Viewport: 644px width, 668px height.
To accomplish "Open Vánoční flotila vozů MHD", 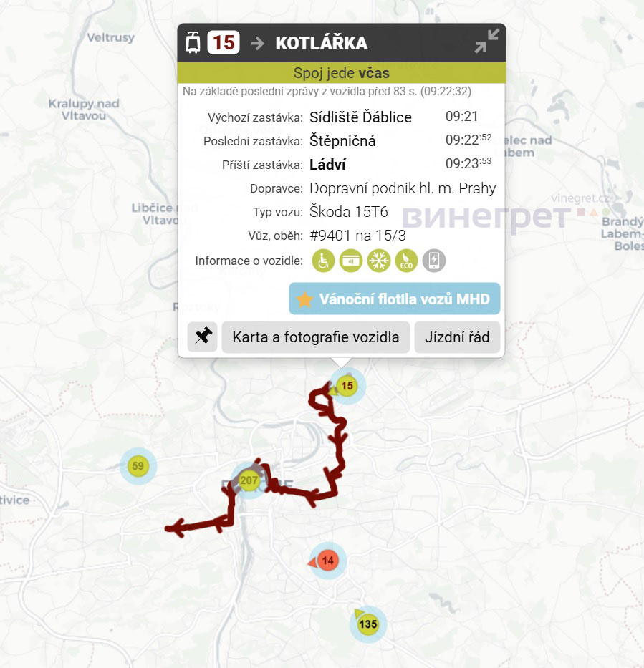I will pos(395,299).
